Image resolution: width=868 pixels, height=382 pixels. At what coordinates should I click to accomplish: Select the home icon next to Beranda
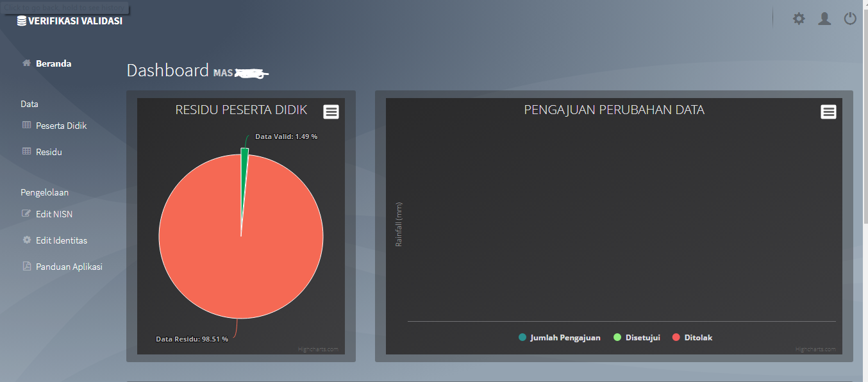click(x=26, y=63)
